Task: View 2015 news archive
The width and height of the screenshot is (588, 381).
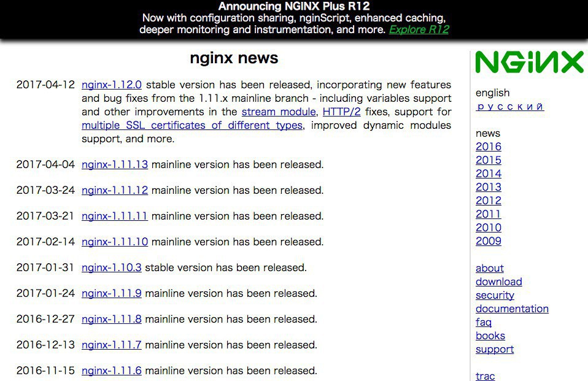Action: [x=488, y=160]
